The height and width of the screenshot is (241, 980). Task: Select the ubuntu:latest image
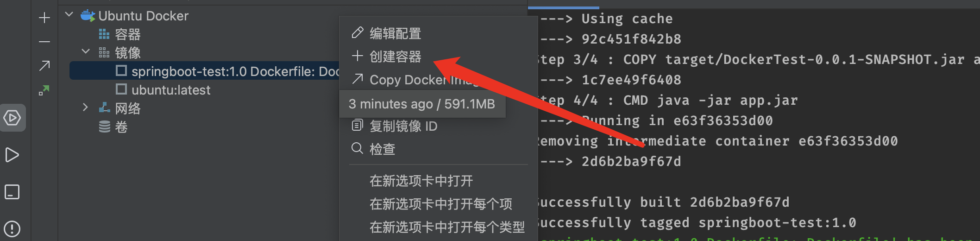click(170, 90)
